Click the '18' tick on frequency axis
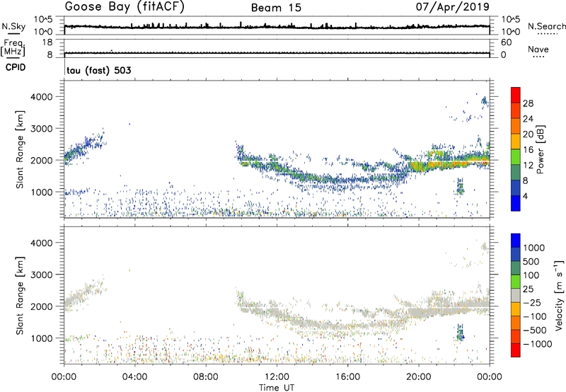The width and height of the screenshot is (566, 392). pos(47,42)
